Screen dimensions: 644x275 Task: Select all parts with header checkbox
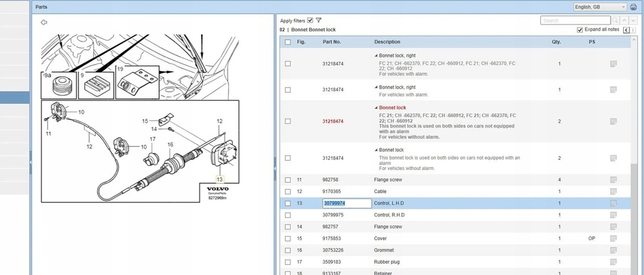click(x=287, y=42)
